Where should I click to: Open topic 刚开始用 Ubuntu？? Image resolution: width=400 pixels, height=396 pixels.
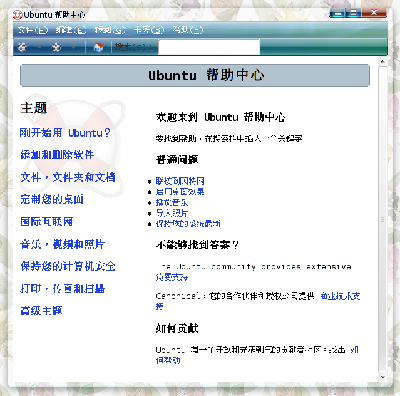65,133
